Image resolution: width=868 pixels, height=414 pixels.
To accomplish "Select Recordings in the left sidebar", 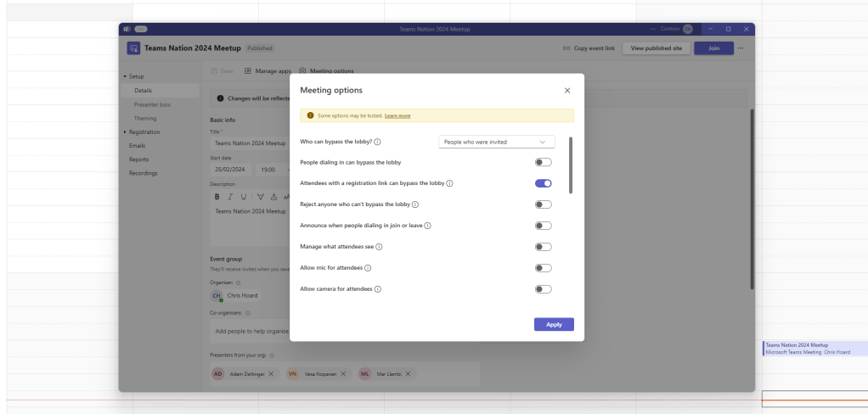I will pyautogui.click(x=143, y=173).
